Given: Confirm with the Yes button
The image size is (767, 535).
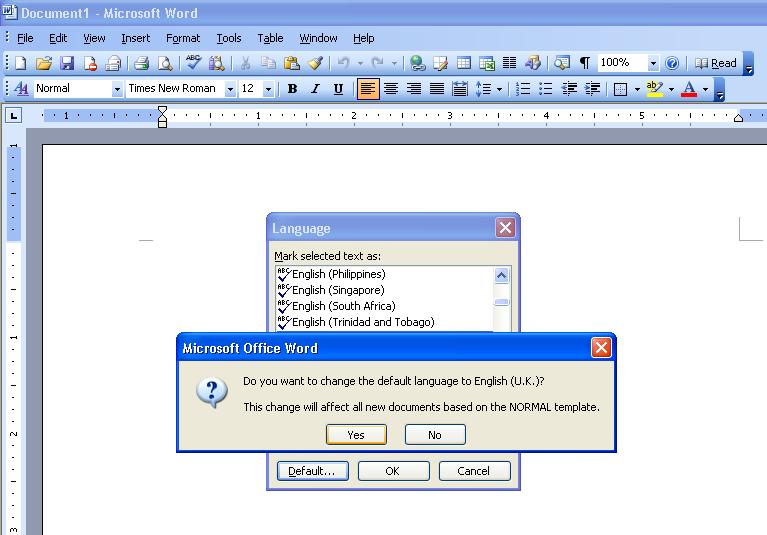Looking at the screenshot, I should click(356, 435).
